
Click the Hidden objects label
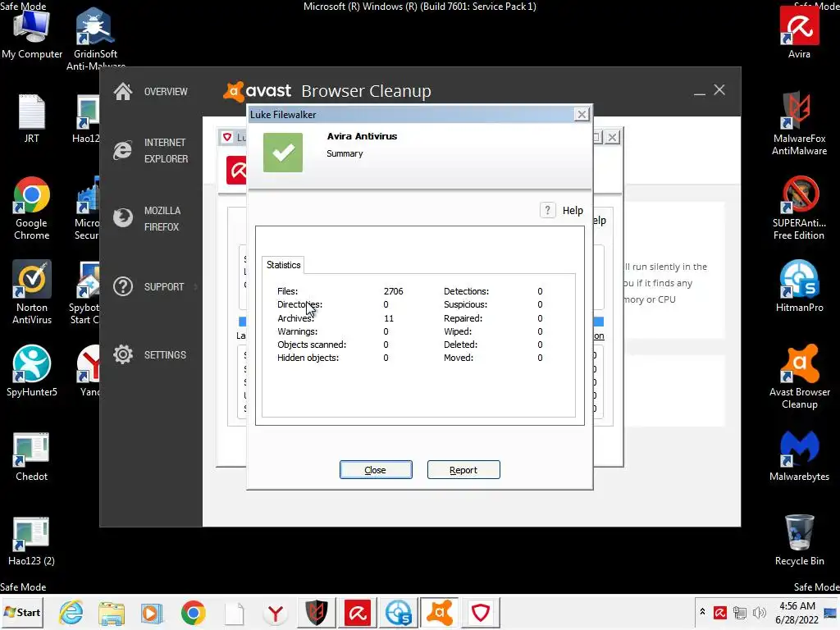(308, 358)
